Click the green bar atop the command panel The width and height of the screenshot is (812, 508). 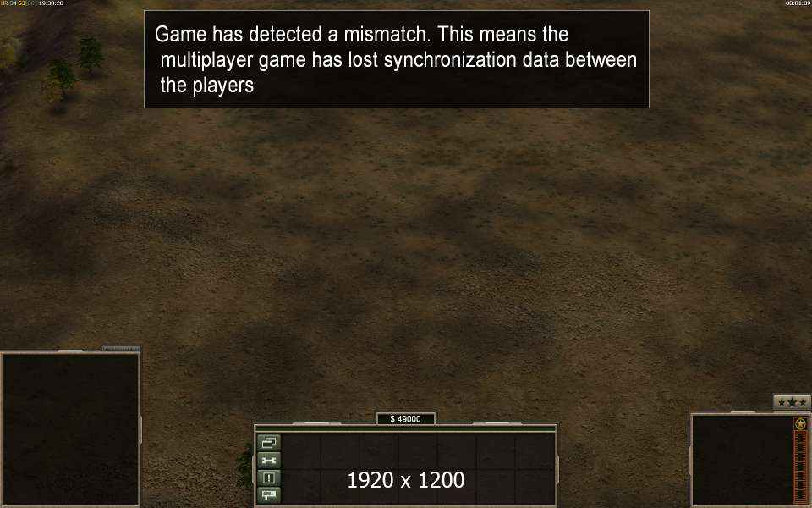[405, 428]
